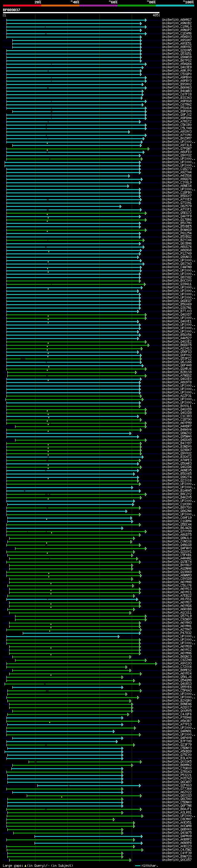Select the UniRef100_Q4U3E9 label
197x868 pixels.
[177, 67]
